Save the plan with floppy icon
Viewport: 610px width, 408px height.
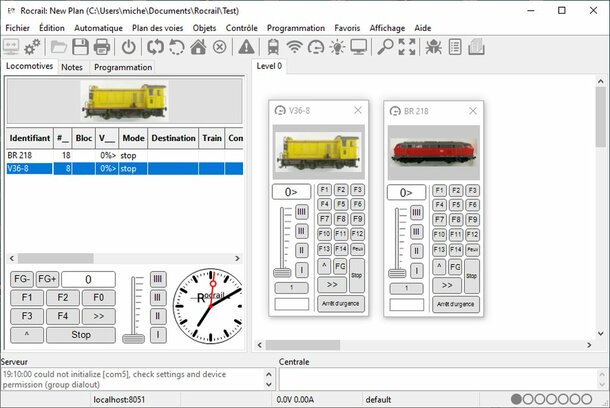click(81, 47)
